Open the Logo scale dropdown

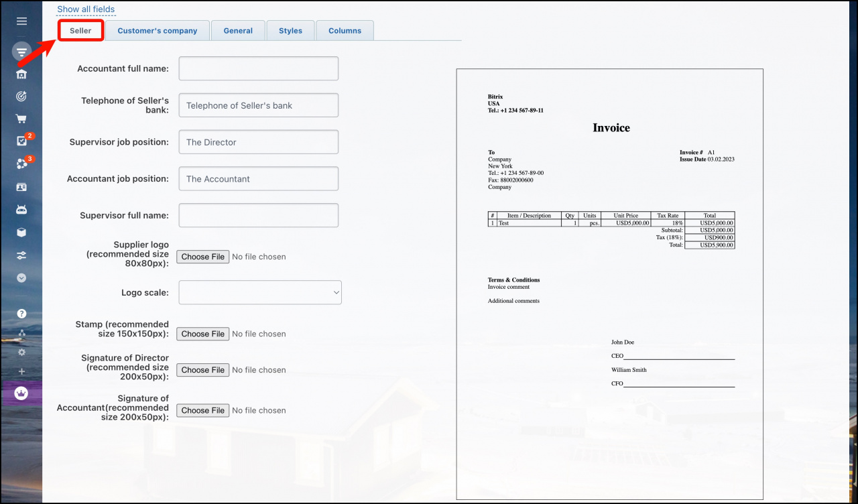click(x=260, y=292)
